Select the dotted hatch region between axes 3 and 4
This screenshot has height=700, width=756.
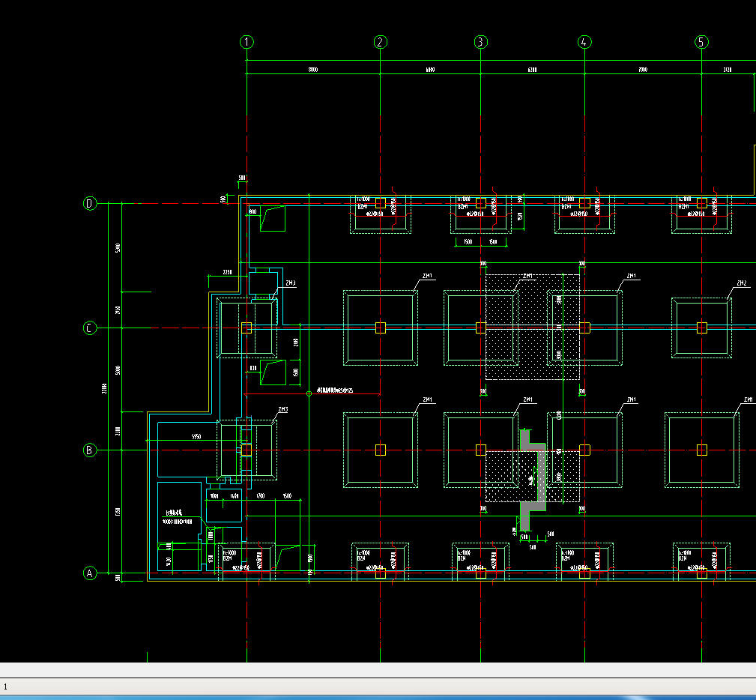pos(533,327)
